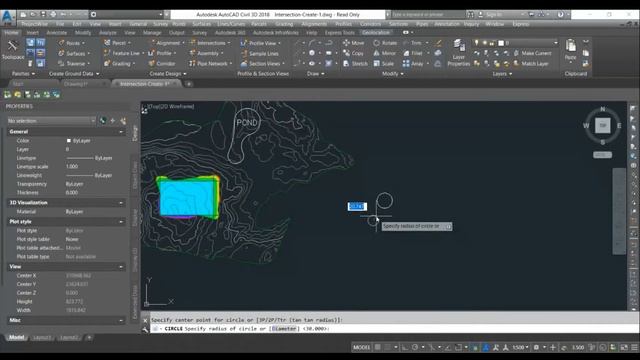Click the ViewCube TOP face
640x360 pixels.
602,125
